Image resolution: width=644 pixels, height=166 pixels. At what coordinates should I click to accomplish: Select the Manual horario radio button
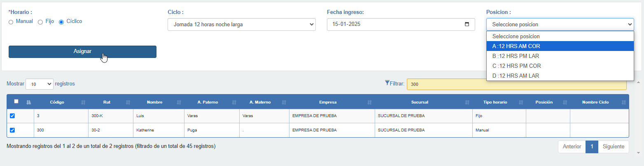tap(11, 22)
